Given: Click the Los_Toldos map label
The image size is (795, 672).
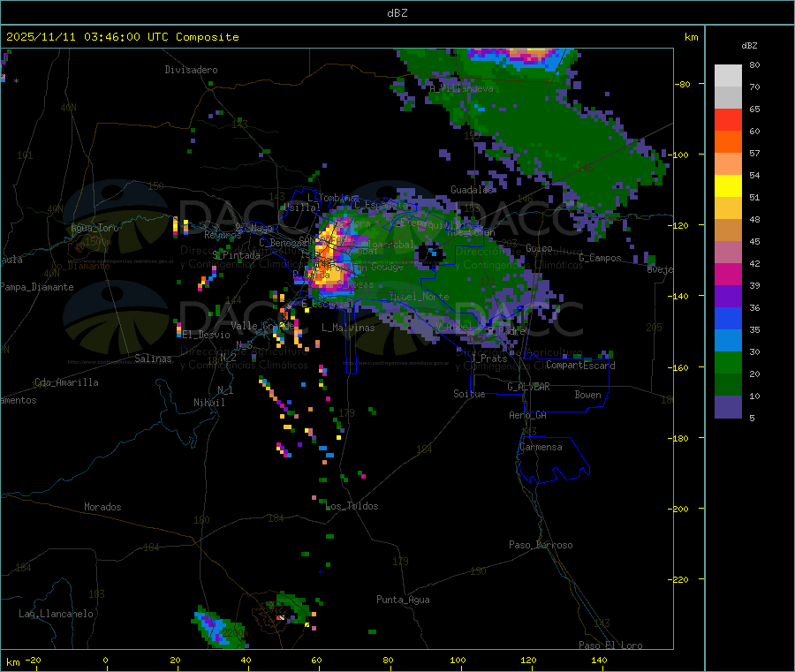Looking at the screenshot, I should (352, 506).
